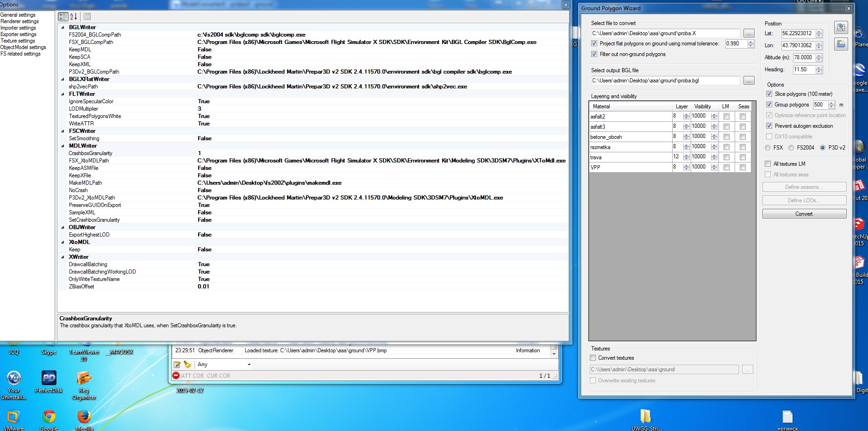Uncheck Slice polygons (100 meter)

tap(769, 94)
